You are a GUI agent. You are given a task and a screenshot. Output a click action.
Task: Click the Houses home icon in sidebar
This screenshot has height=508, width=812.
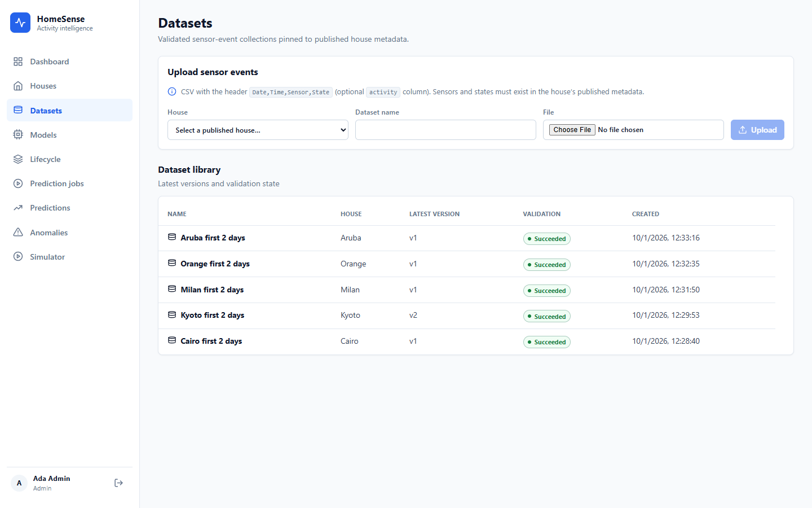pyautogui.click(x=18, y=86)
